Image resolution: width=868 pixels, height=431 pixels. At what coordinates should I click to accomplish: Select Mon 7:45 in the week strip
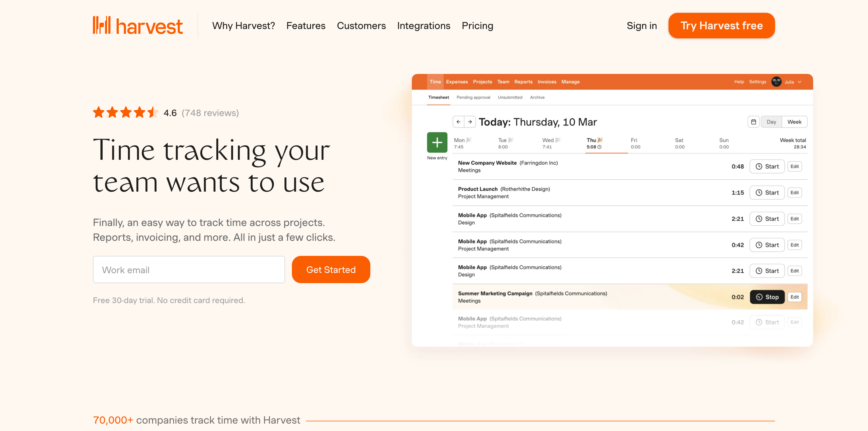(x=462, y=143)
